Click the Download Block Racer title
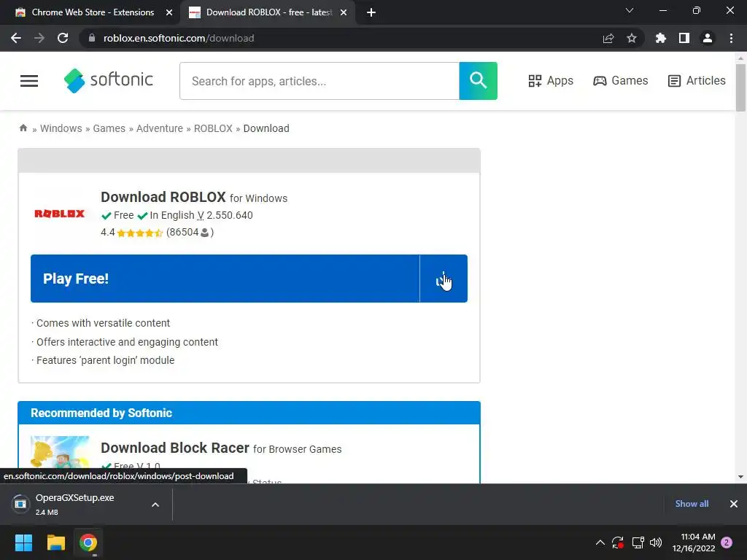 pos(175,448)
